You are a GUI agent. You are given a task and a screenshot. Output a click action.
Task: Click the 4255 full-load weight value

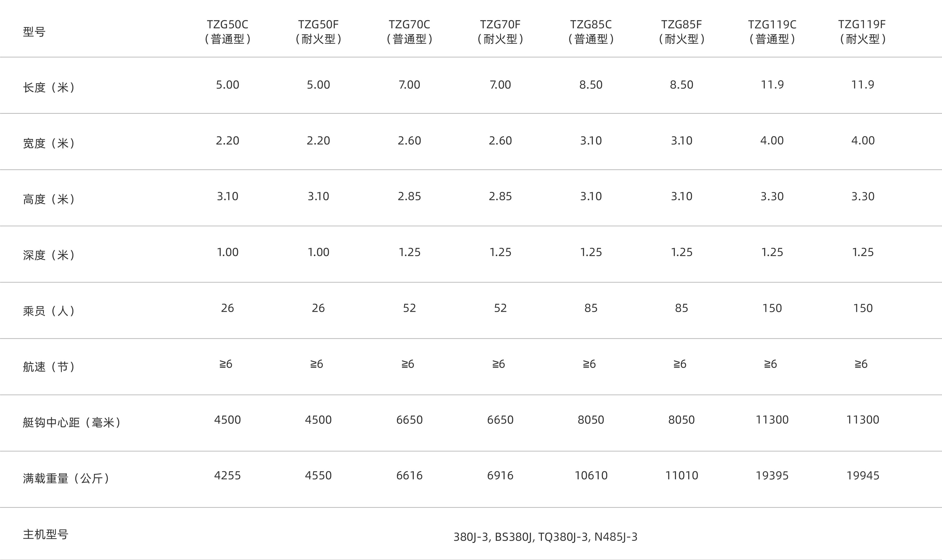[227, 476]
